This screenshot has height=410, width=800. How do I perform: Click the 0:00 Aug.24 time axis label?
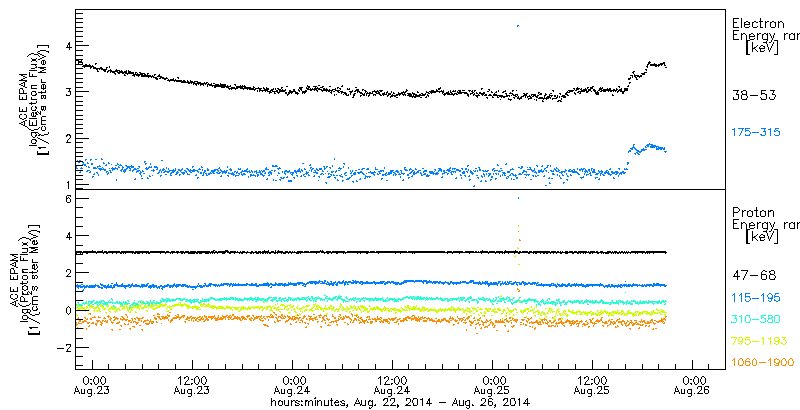point(292,385)
